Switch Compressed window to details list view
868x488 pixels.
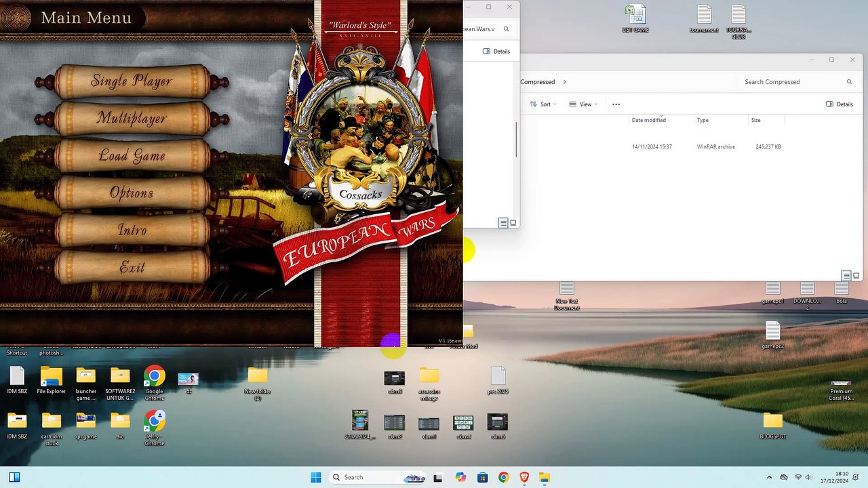[846, 276]
